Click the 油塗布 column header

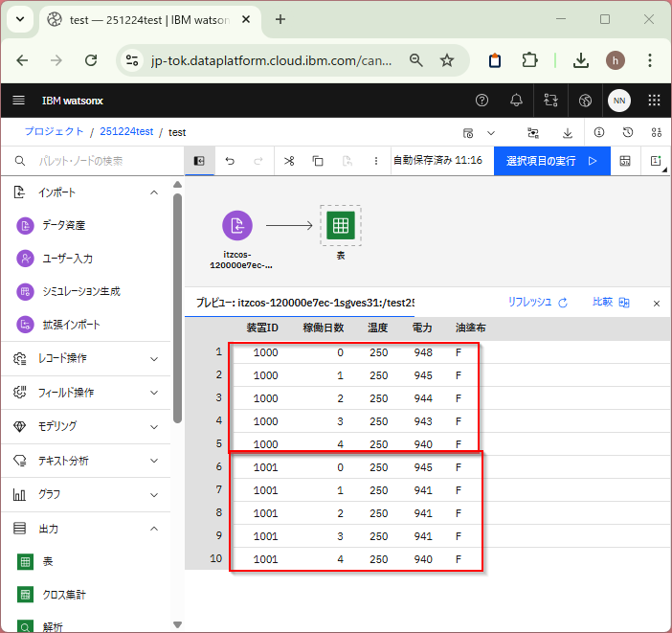tap(470, 328)
